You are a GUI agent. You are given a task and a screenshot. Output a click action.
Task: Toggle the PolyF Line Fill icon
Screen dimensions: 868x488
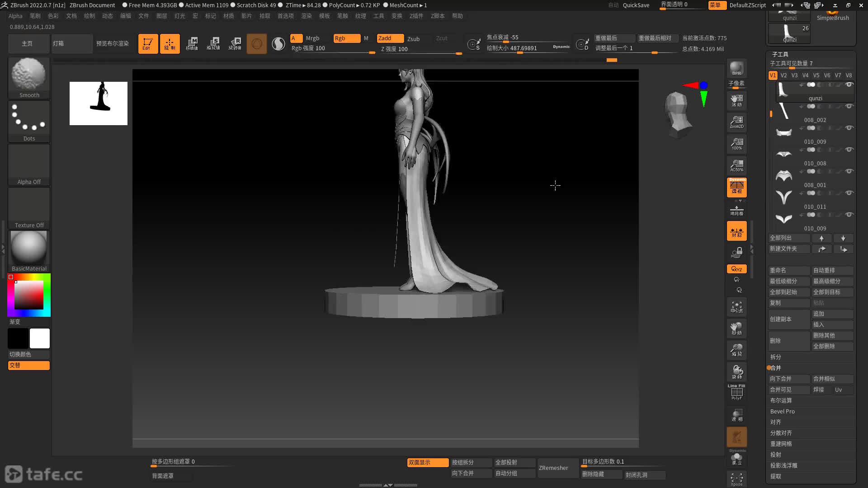point(736,392)
